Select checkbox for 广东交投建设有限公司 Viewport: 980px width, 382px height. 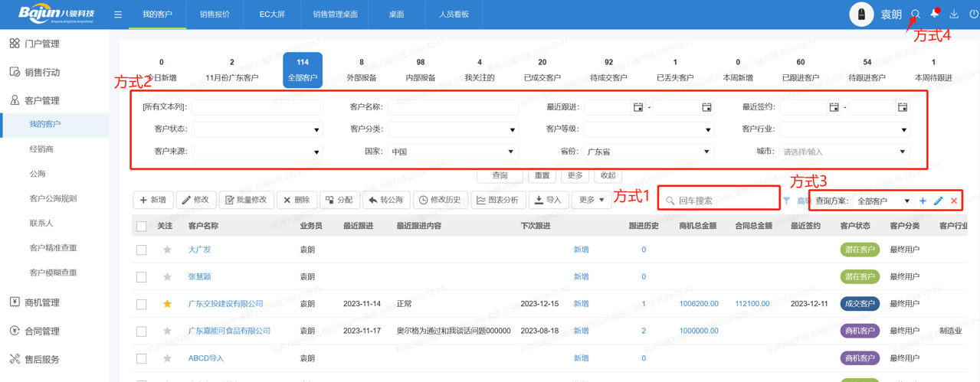142,304
